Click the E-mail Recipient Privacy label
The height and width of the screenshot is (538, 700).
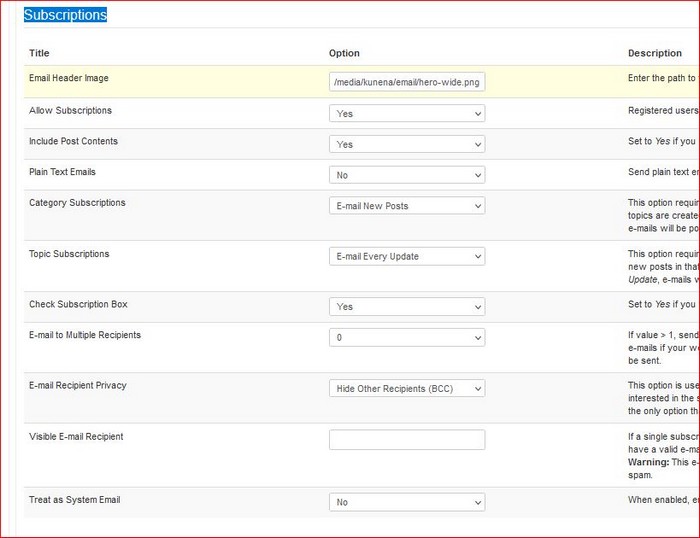(x=78, y=385)
